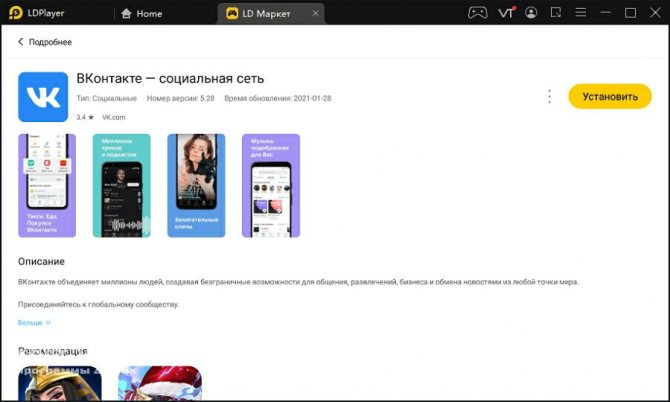Click the 3.4 star rating
This screenshot has height=402, width=670.
click(x=85, y=117)
